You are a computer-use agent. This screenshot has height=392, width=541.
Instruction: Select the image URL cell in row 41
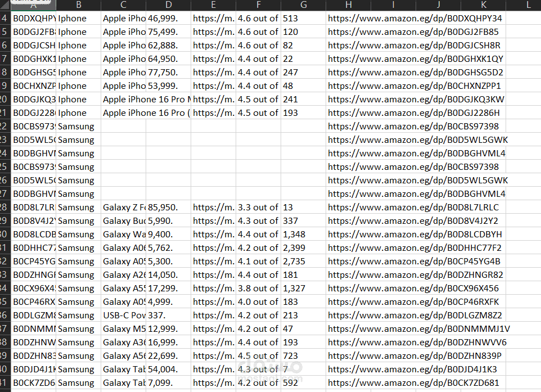(x=213, y=382)
